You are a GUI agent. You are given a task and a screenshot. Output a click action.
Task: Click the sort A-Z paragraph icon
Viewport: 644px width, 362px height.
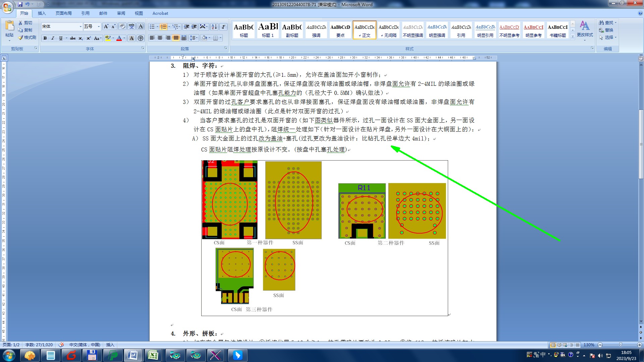tap(214, 27)
